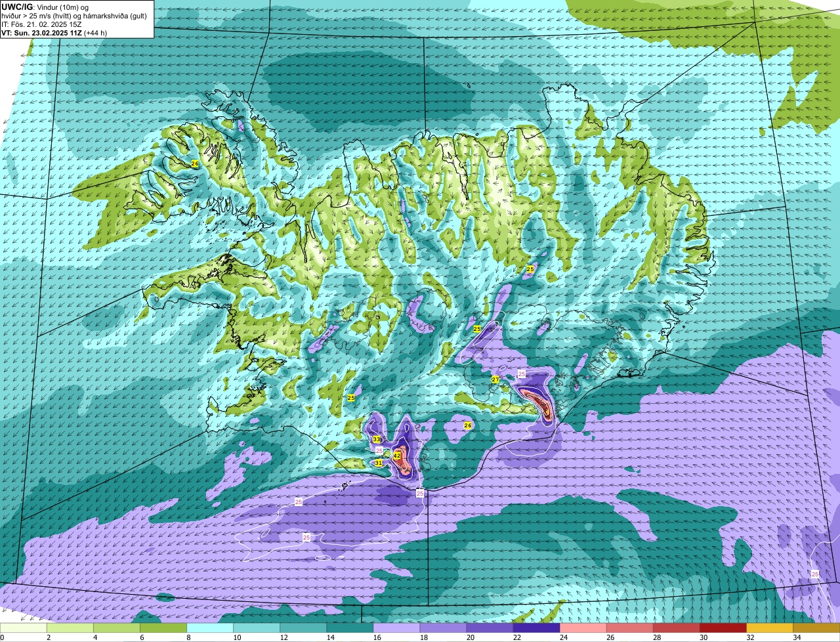Screen dimensions: 840x642
Task: Pick the 4–6 m/s green legend swatch
Action: point(117,628)
